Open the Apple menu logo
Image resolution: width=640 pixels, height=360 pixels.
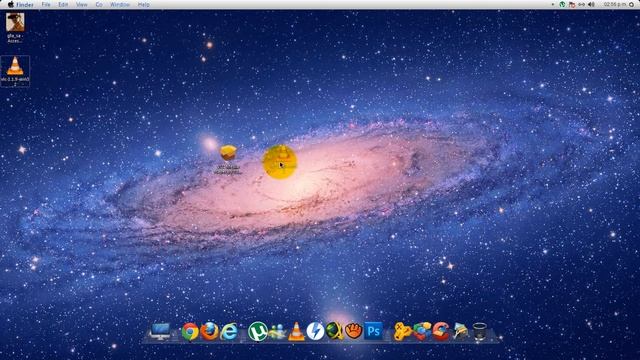(x=11, y=4)
